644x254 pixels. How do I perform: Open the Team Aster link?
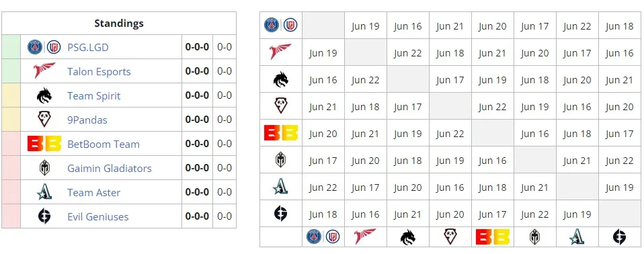pos(93,192)
